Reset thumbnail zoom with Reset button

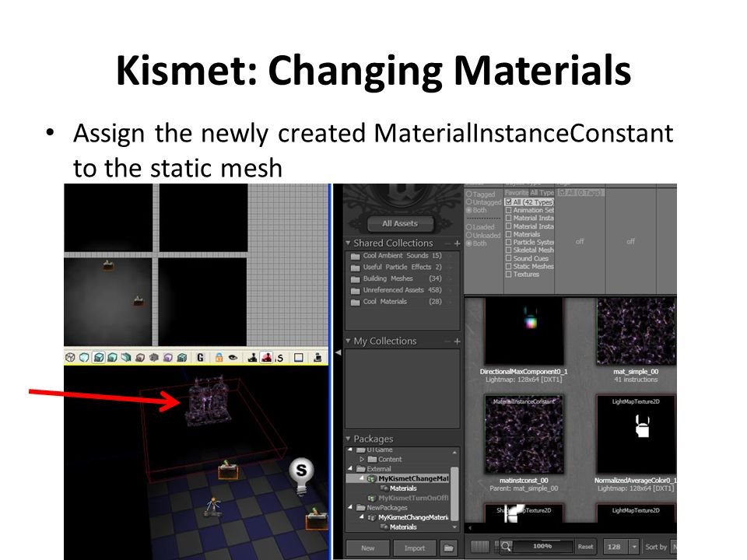click(585, 547)
